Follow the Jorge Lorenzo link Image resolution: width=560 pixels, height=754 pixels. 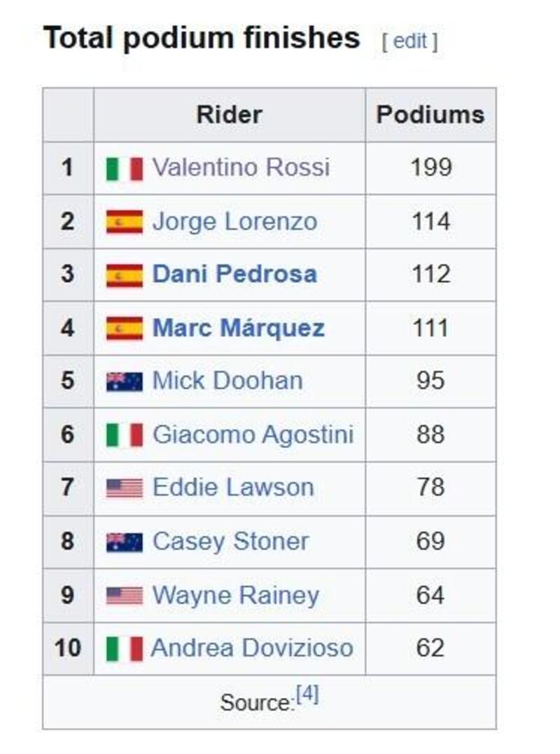click(x=234, y=222)
